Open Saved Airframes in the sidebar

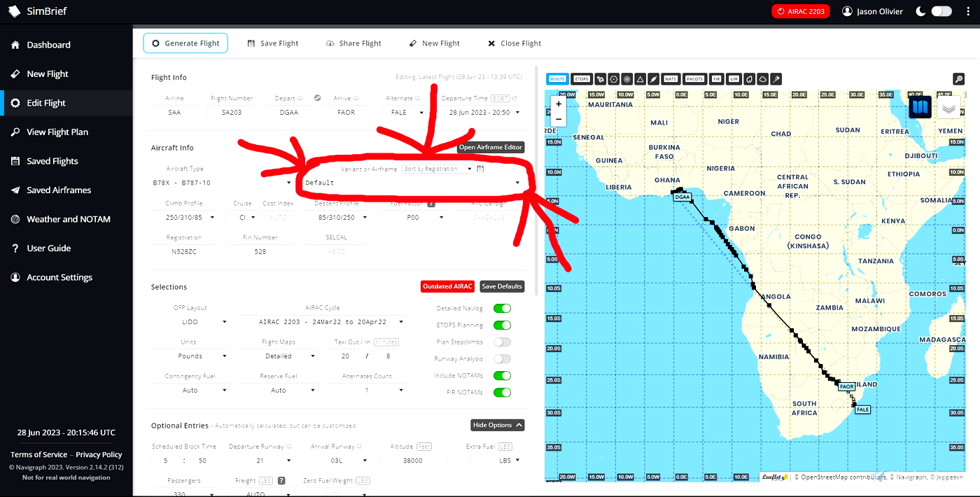[x=59, y=190]
